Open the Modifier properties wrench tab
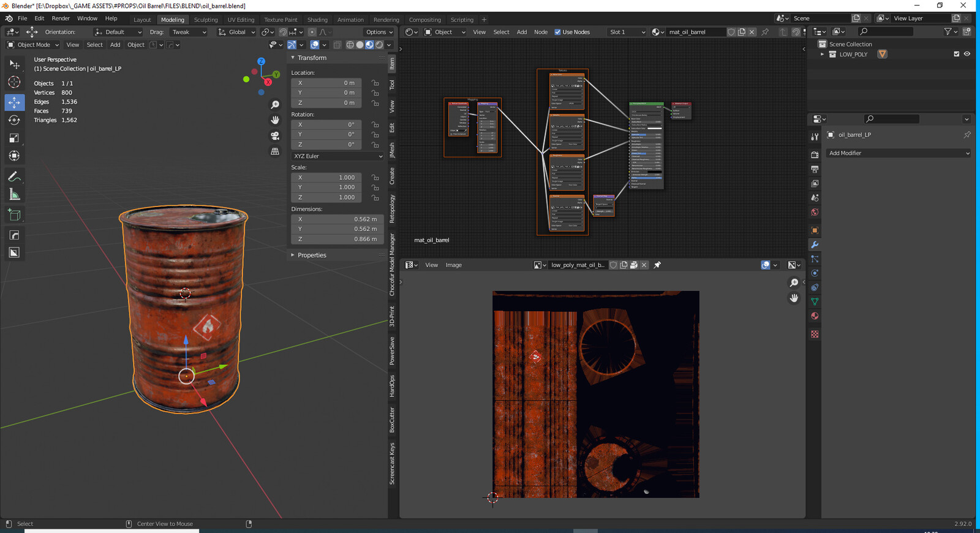The height and width of the screenshot is (533, 980). [815, 244]
